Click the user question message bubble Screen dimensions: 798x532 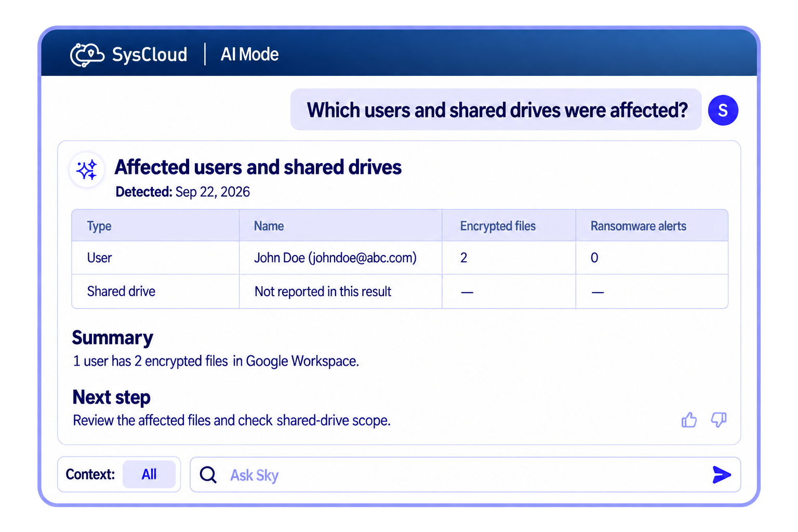(496, 110)
